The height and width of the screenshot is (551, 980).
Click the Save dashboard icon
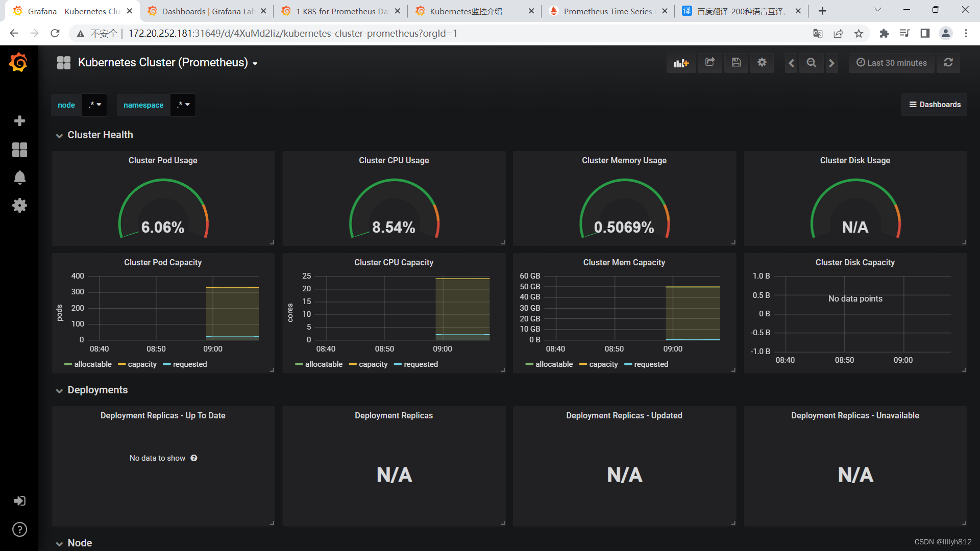[736, 63]
